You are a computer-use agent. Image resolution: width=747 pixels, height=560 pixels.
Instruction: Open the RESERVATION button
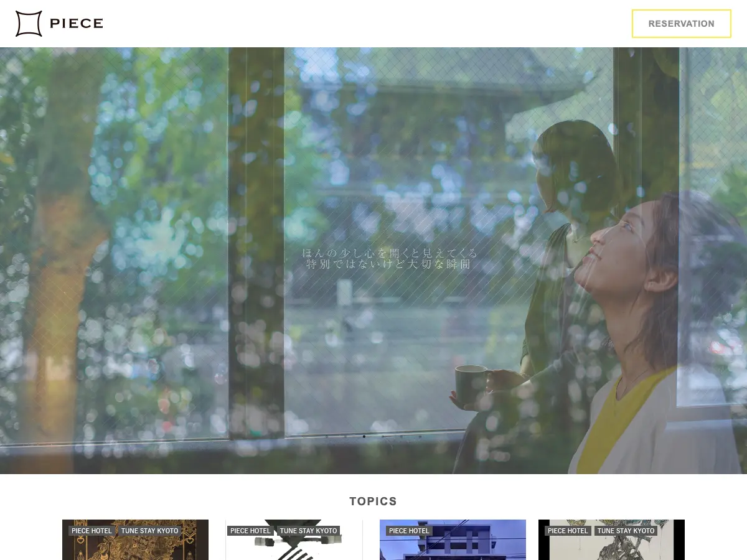tap(682, 24)
